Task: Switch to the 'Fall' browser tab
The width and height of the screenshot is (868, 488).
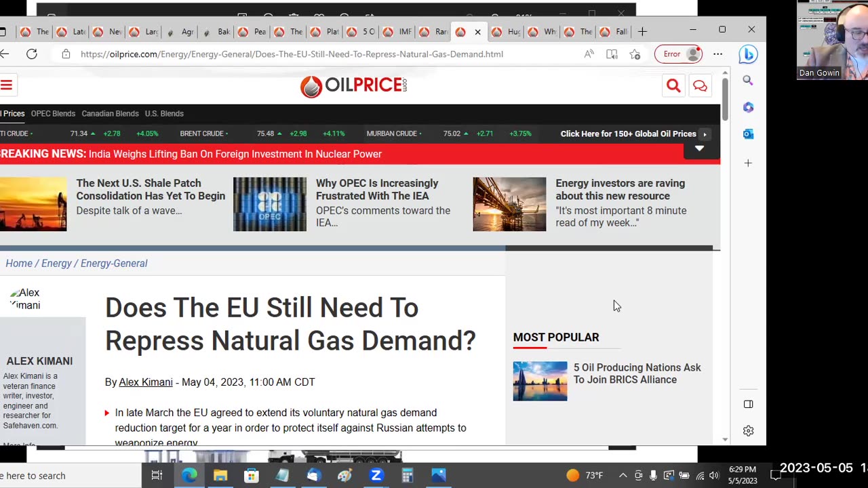Action: pos(614,32)
